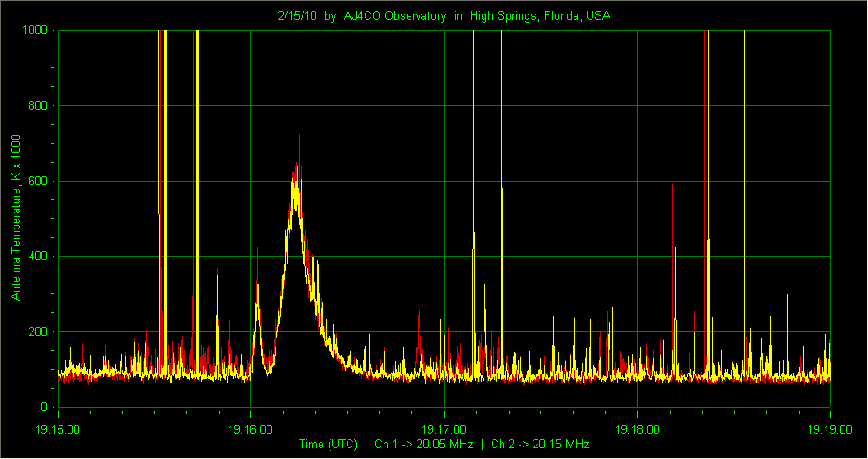
Task: Click the small spike peak just after 19:16:00
Action: [257, 247]
